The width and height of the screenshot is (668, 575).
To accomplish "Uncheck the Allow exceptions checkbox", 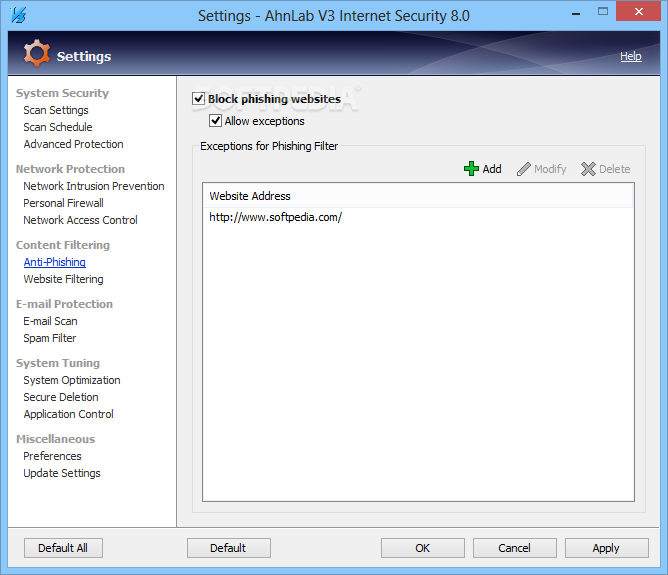I will [x=216, y=121].
